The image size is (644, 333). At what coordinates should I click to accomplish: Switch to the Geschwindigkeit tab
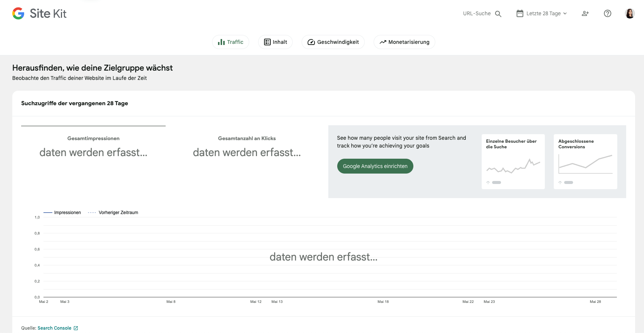(x=333, y=42)
